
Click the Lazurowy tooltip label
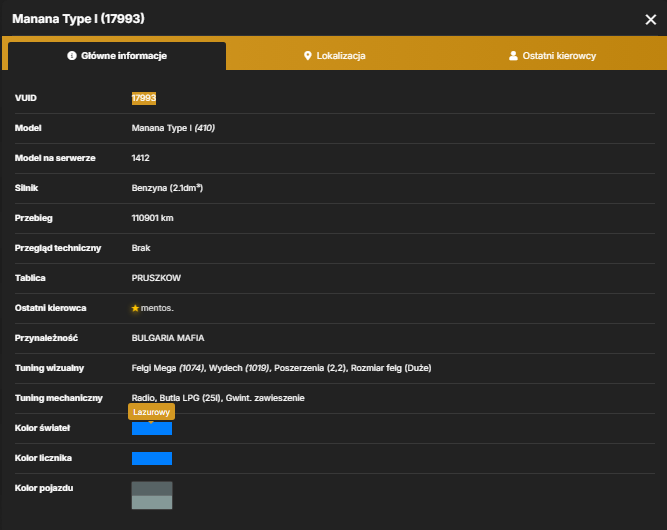pos(151,412)
